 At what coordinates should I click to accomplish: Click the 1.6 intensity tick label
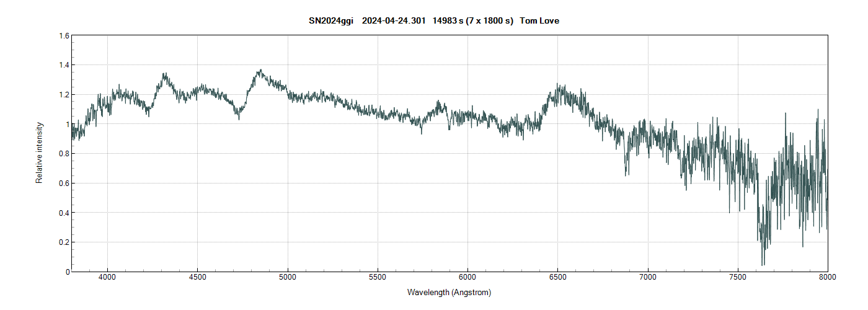tap(64, 36)
